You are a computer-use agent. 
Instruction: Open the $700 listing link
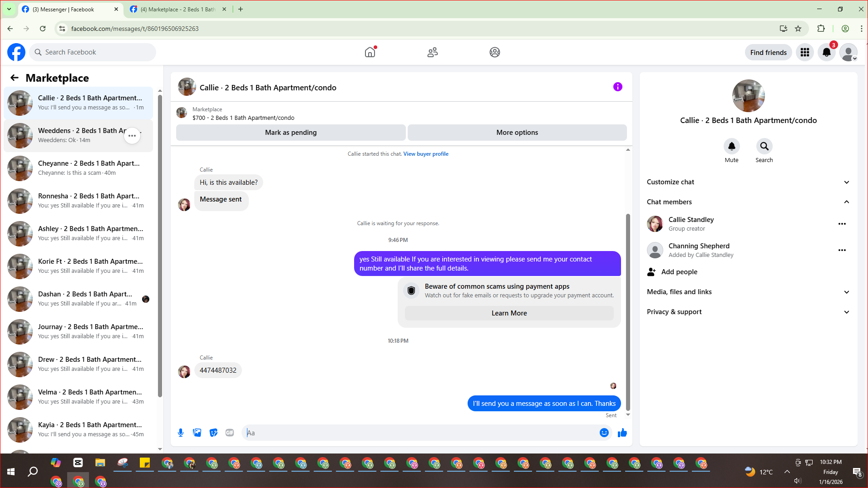click(x=243, y=118)
